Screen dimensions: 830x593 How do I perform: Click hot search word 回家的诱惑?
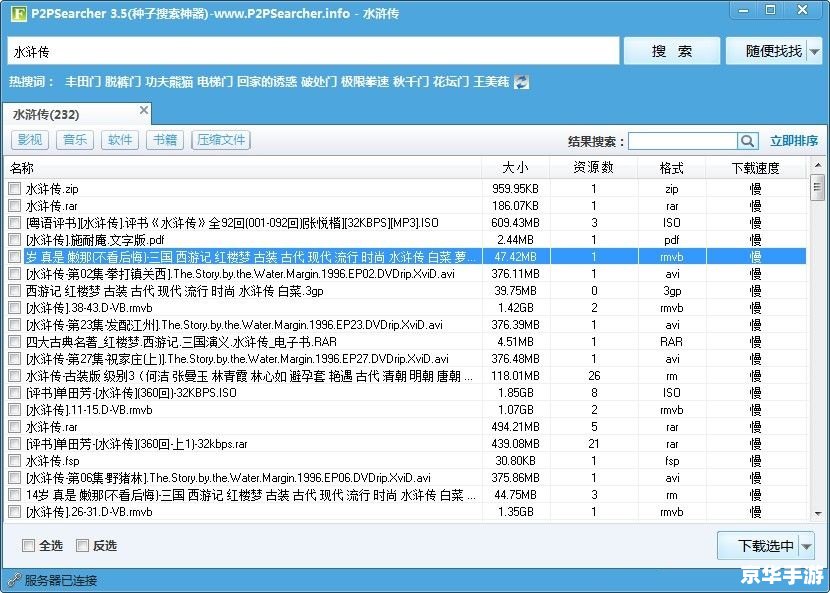point(267,82)
